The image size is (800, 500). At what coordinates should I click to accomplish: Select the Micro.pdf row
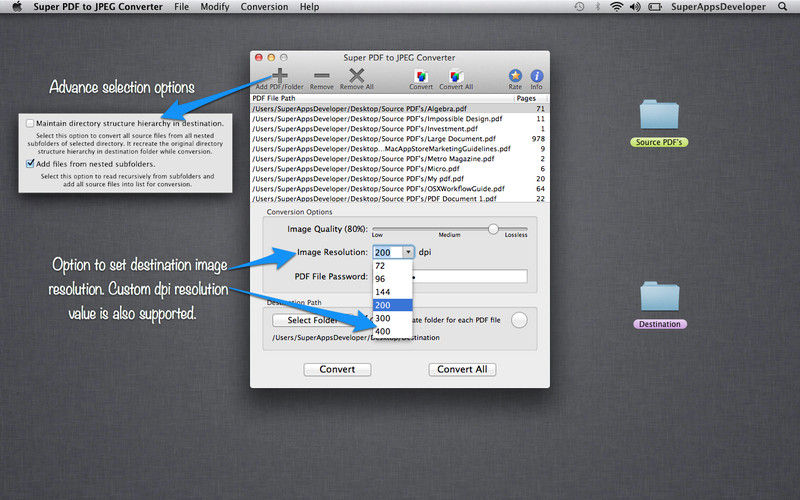399,169
